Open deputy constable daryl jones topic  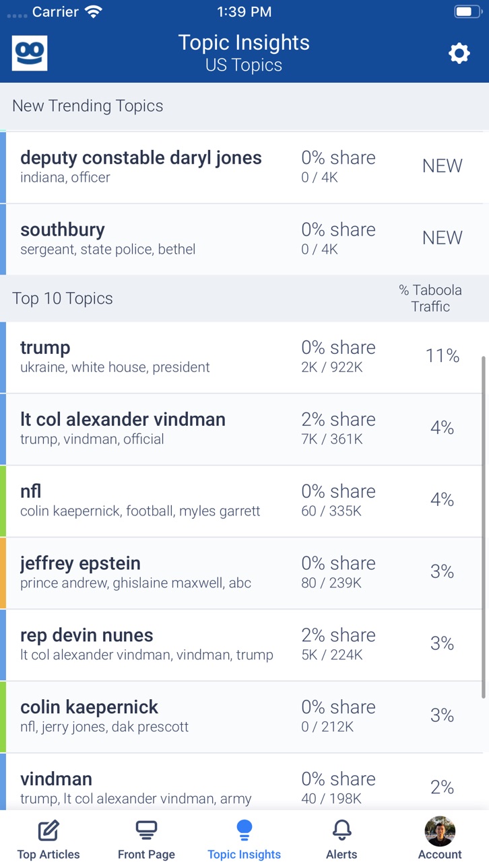244,168
